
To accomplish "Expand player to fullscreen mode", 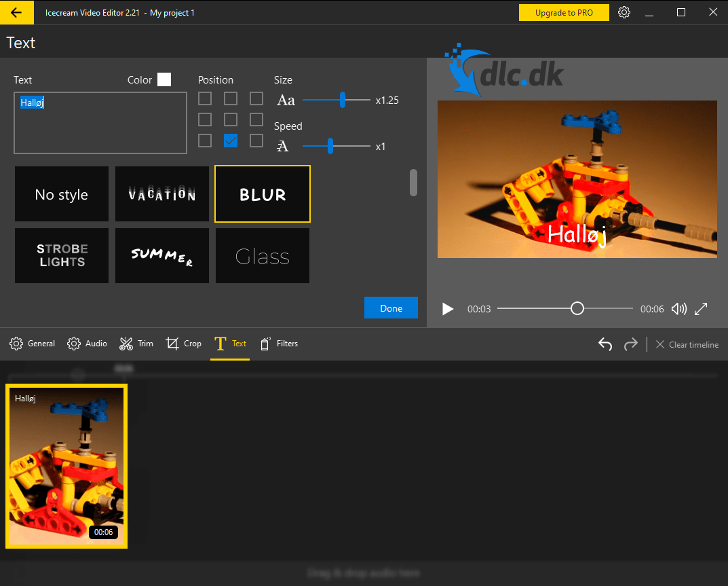I will (x=701, y=309).
